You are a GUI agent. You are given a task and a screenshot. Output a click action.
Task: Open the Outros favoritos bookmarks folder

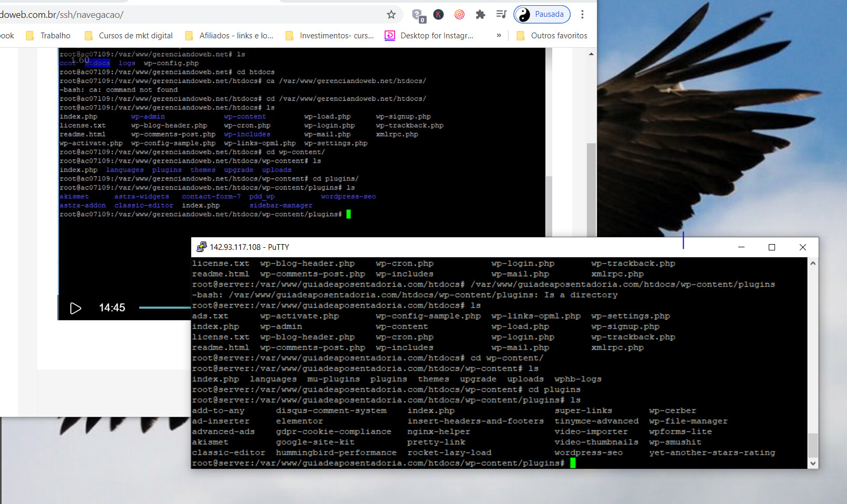[552, 36]
